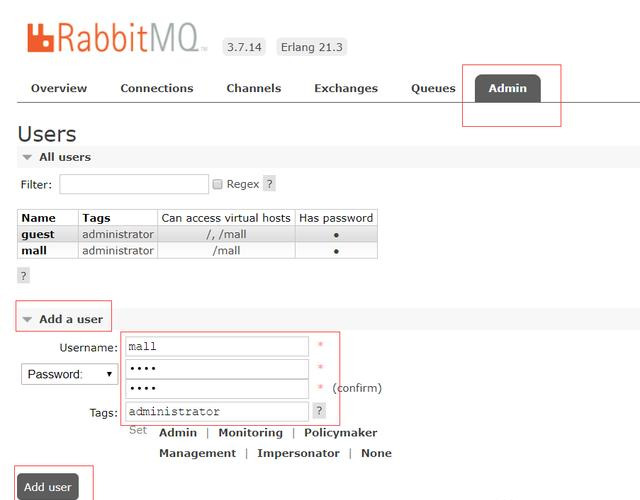Open help icon beside Tags field

tap(319, 410)
